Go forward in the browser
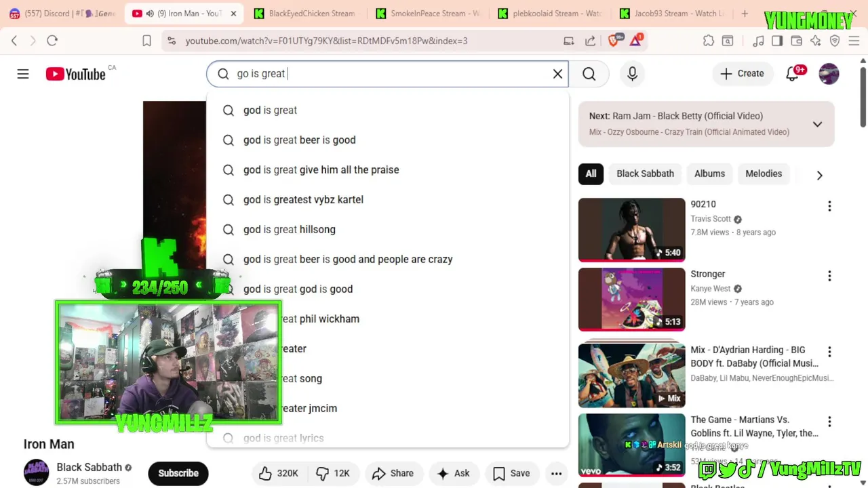Viewport: 868px width, 488px height. tap(33, 41)
